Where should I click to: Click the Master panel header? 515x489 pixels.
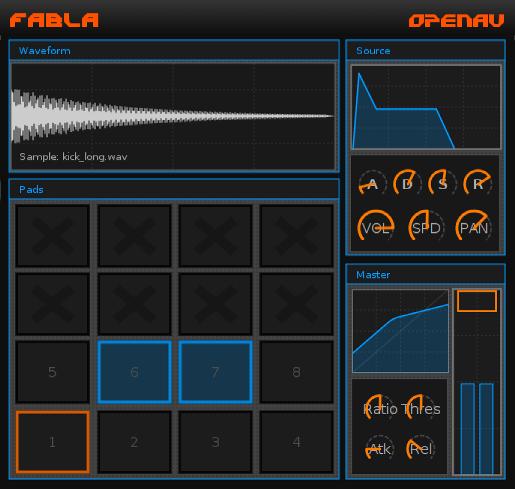pyautogui.click(x=426, y=275)
